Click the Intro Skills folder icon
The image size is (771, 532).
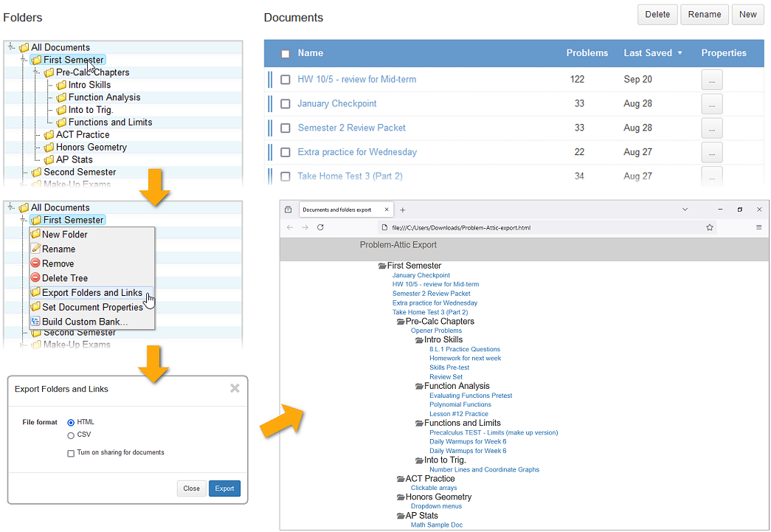point(61,85)
